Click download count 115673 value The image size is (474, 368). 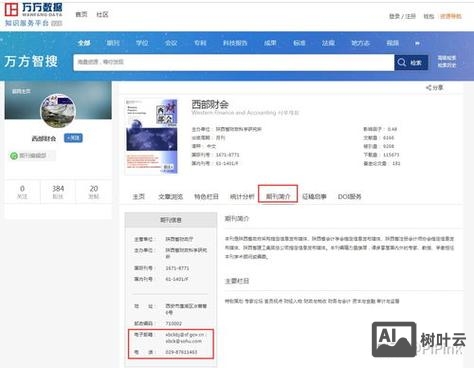[391, 155]
